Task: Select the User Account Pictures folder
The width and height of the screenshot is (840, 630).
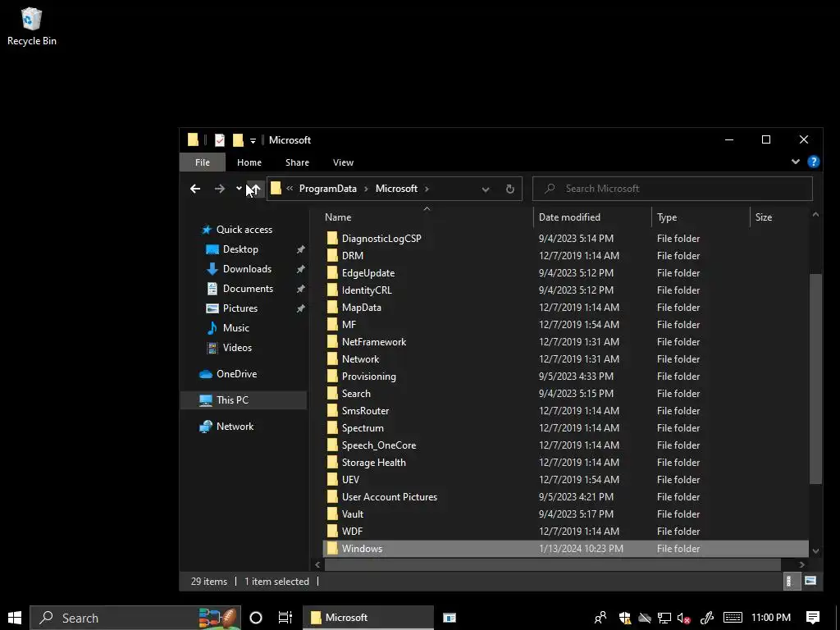Action: pyautogui.click(x=390, y=496)
